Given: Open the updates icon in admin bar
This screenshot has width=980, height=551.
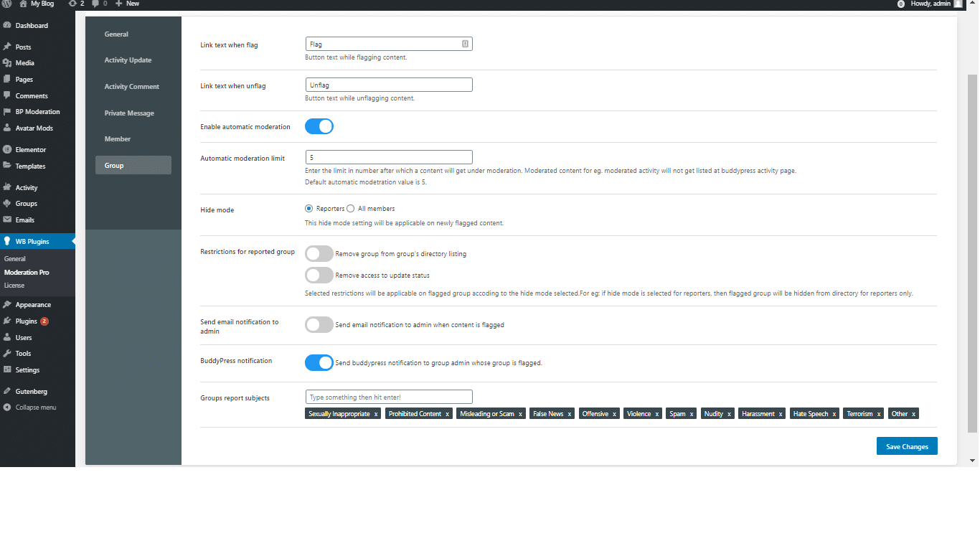Looking at the screenshot, I should (72, 4).
